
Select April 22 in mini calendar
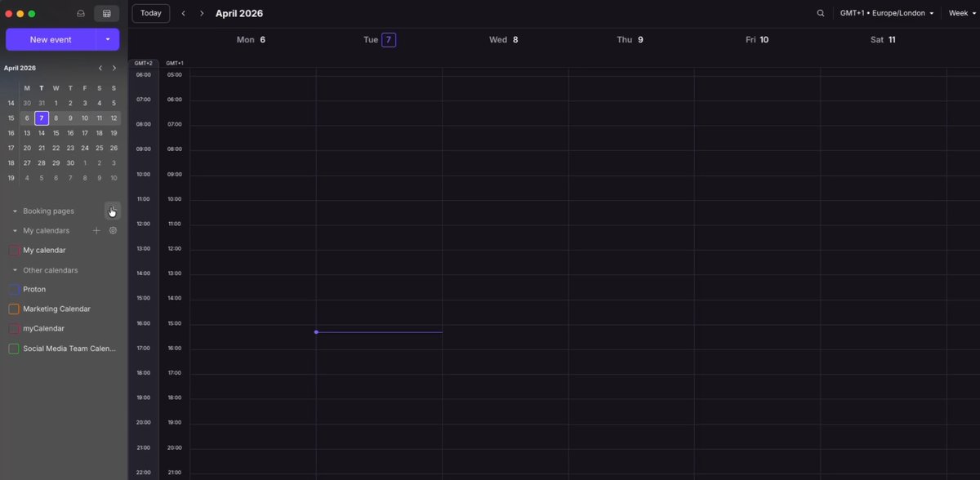[x=56, y=148]
